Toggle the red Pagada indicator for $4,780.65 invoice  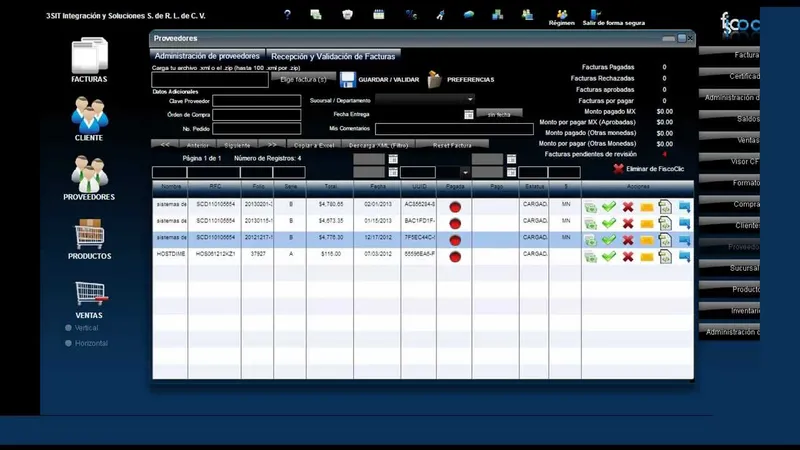click(455, 207)
